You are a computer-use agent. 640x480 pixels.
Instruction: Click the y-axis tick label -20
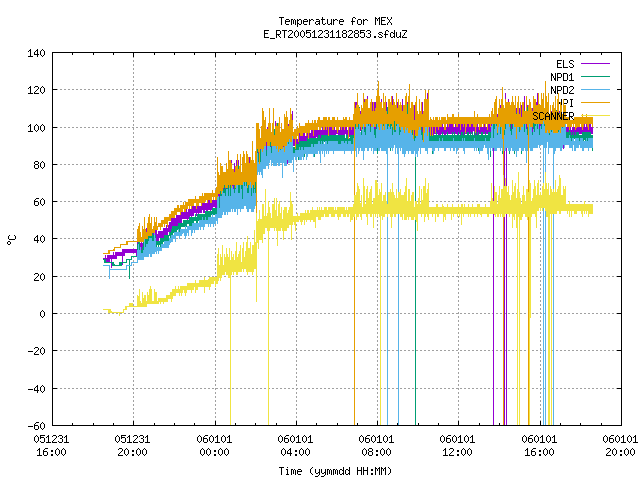(36, 351)
